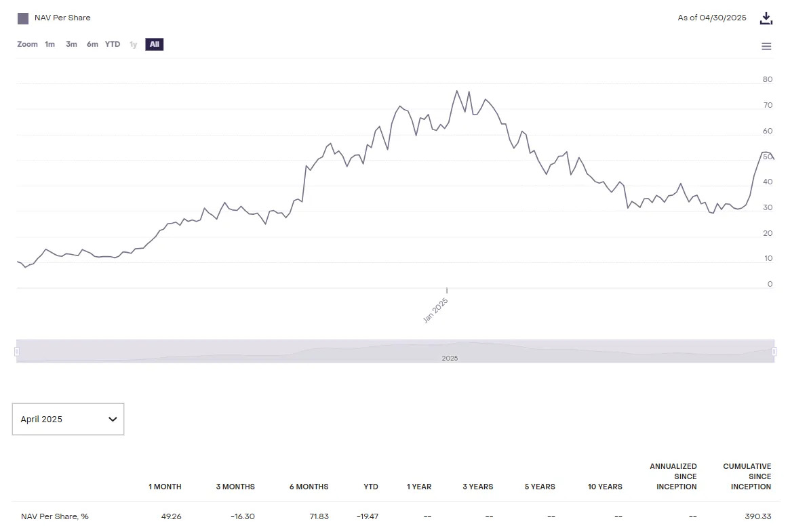This screenshot has height=532, width=790.
Task: Toggle the NAV Per Share legend swatch
Action: coord(23,18)
